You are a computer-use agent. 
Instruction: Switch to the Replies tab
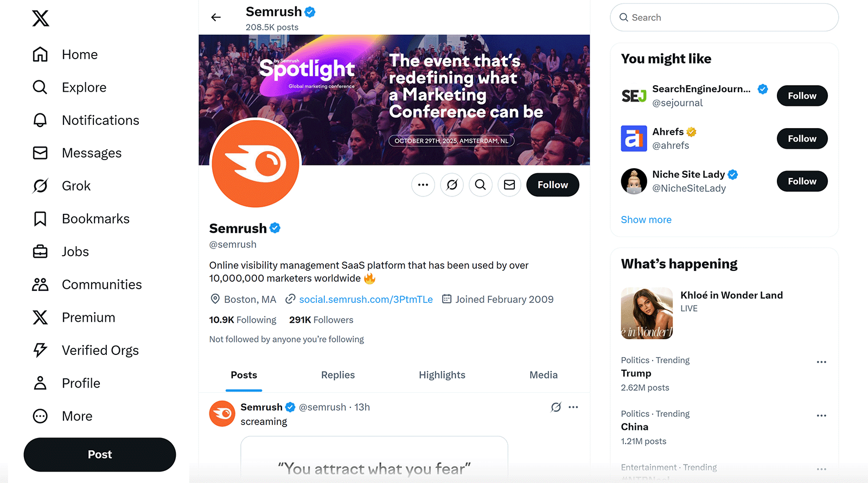click(337, 374)
